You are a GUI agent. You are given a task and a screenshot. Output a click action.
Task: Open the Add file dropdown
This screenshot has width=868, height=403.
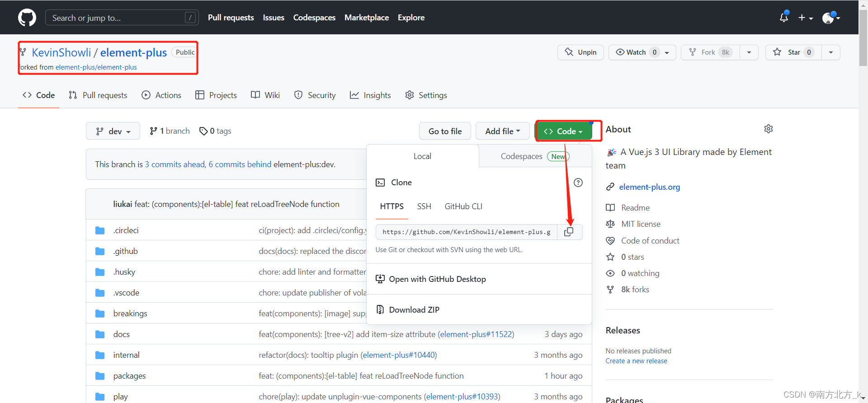(x=502, y=131)
